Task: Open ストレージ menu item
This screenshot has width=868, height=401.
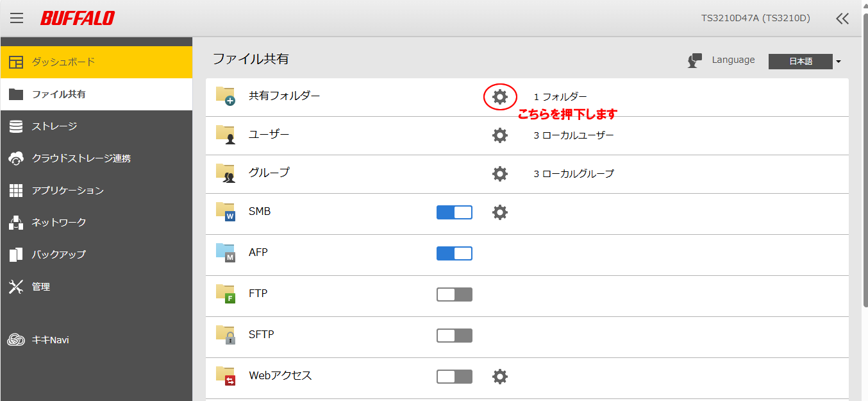Action: pos(96,126)
